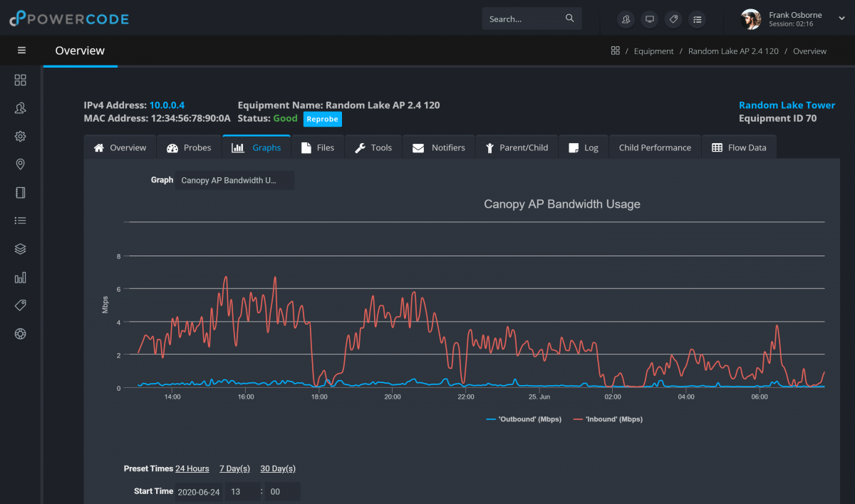
Task: Open the task list icon near the avatar
Action: tap(697, 19)
